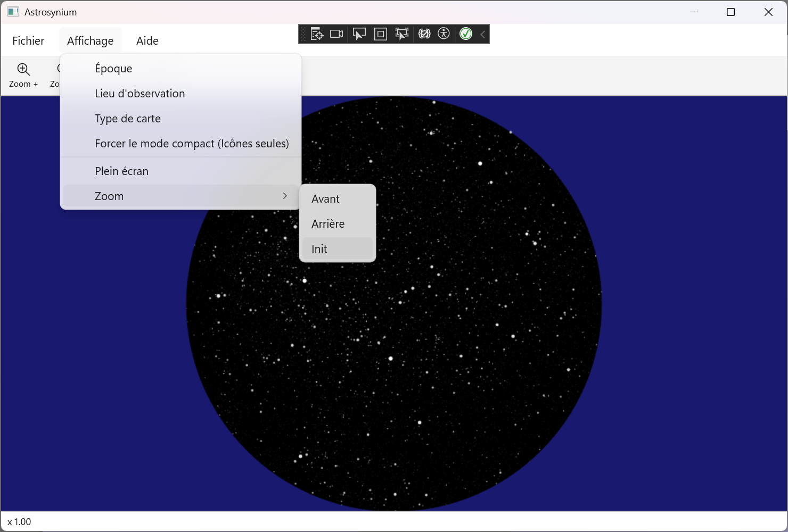Toggle Forcer le mode compact (Icônes seules)
Viewport: 788px width, 532px height.
pyautogui.click(x=192, y=144)
